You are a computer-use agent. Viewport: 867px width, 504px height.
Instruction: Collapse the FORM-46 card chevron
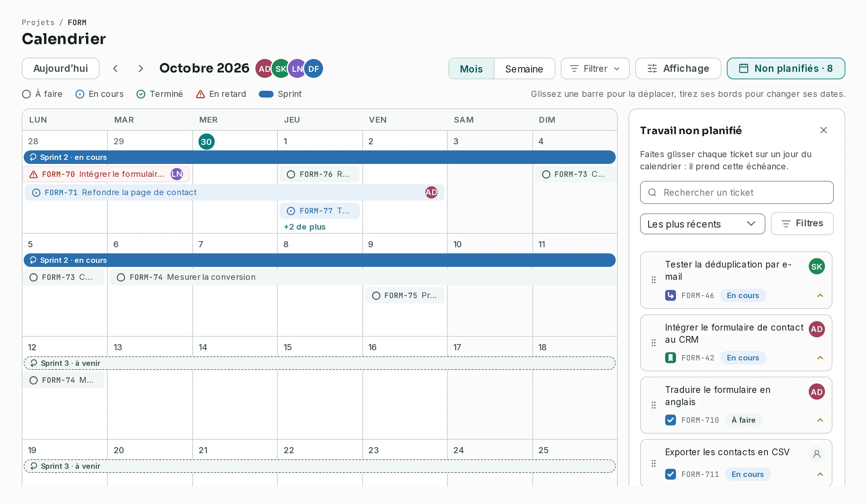click(820, 295)
